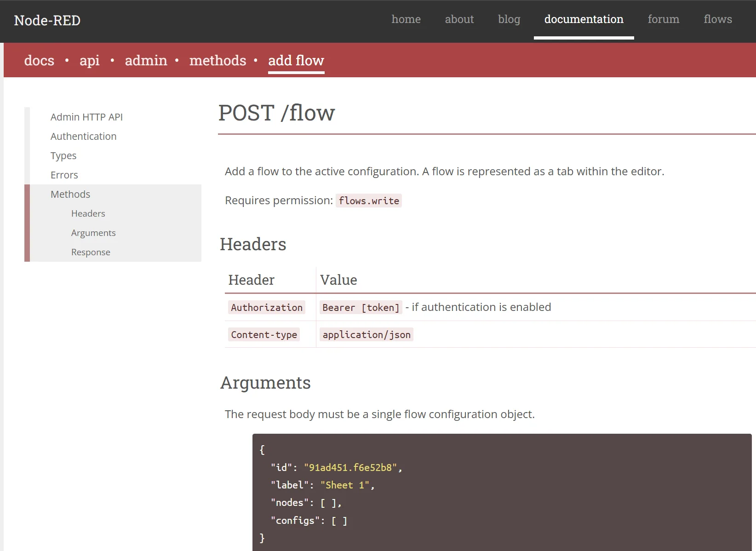Select the Authorization header cell

(x=267, y=307)
